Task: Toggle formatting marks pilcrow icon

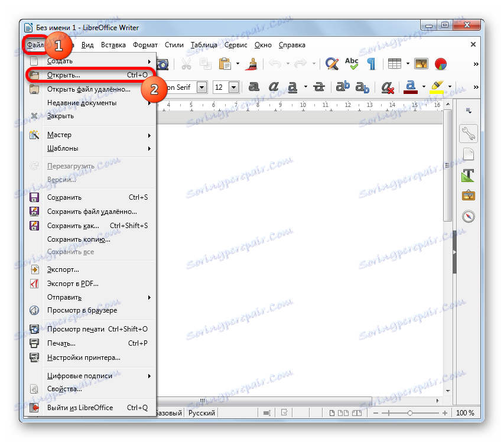Action: (x=371, y=64)
